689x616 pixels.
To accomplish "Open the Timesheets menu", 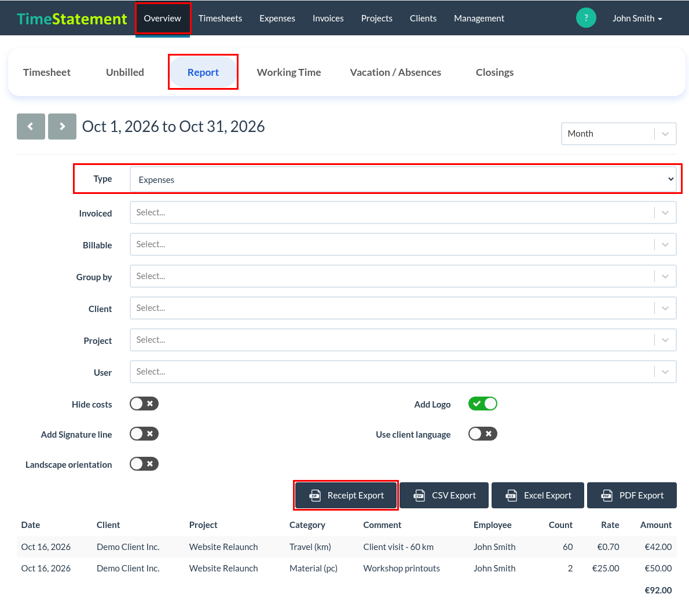I will click(x=220, y=18).
